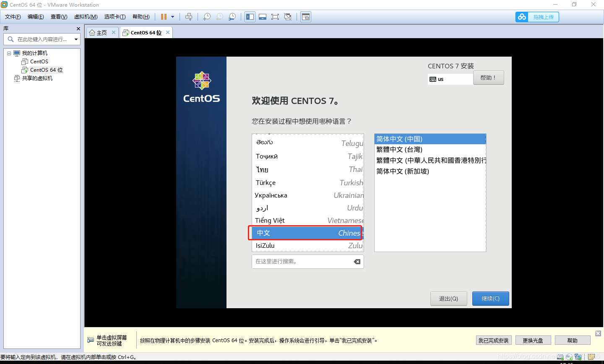This screenshot has height=364, width=604.
Task: Select 中文 Chinese language
Action: [x=308, y=233]
